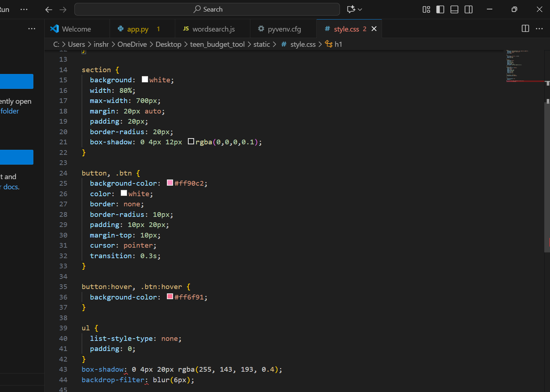Open the h1 symbol breadcrumb
Image resolution: width=550 pixels, height=392 pixels.
(x=338, y=44)
